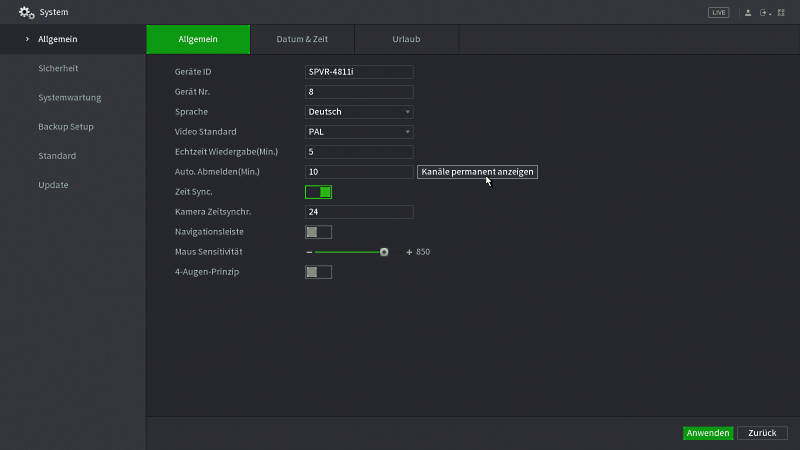800x450 pixels.
Task: Turn on the 4-Augen-Prinzip switch
Action: click(x=318, y=272)
